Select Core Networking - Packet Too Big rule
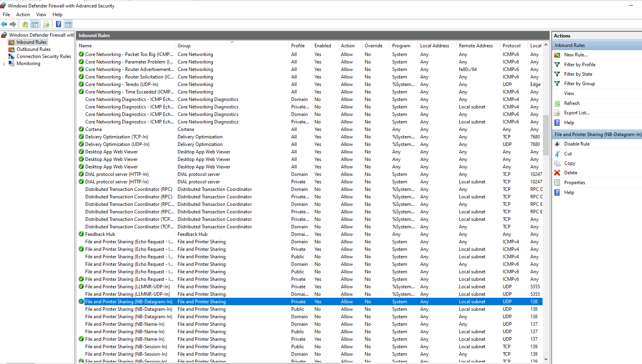 click(x=310, y=54)
